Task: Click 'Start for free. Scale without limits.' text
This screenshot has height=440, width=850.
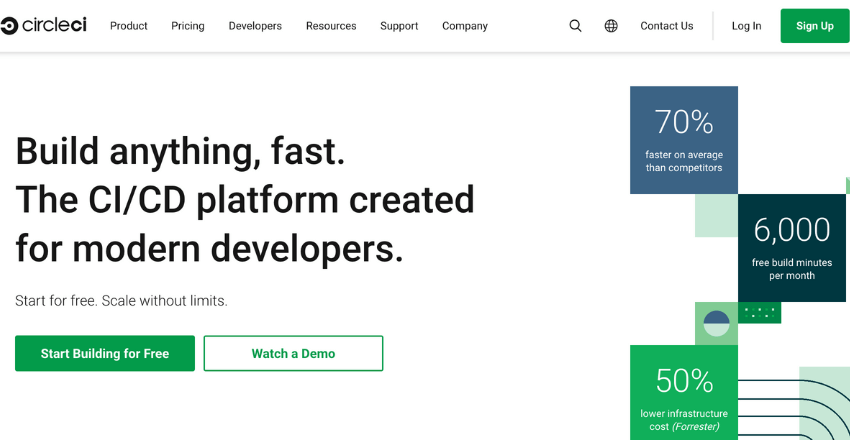Action: click(121, 301)
